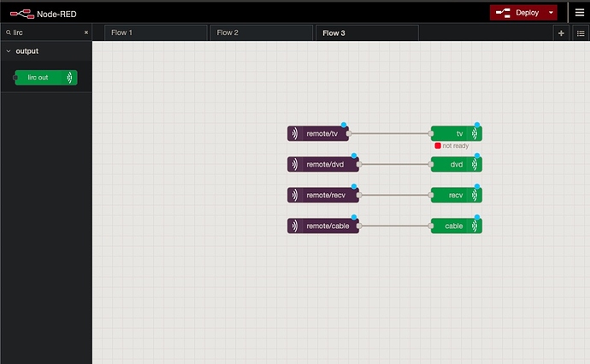
Task: Select the wire between remote/cable and cable
Action: (395, 226)
